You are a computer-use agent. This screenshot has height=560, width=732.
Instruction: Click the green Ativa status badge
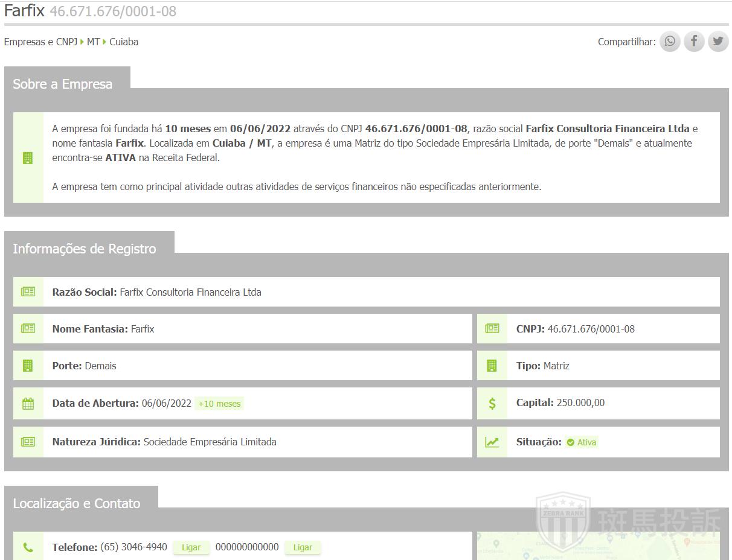click(582, 442)
